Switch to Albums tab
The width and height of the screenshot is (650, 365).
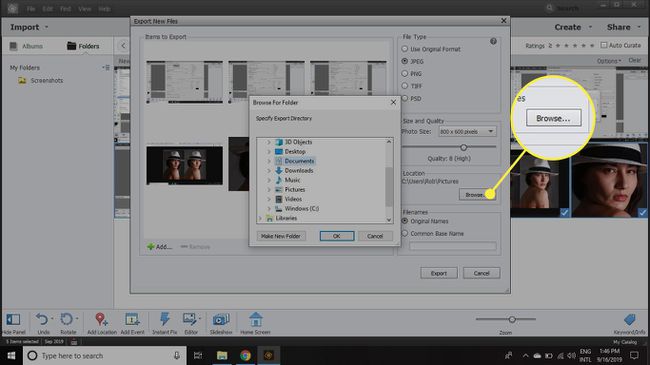27,46
